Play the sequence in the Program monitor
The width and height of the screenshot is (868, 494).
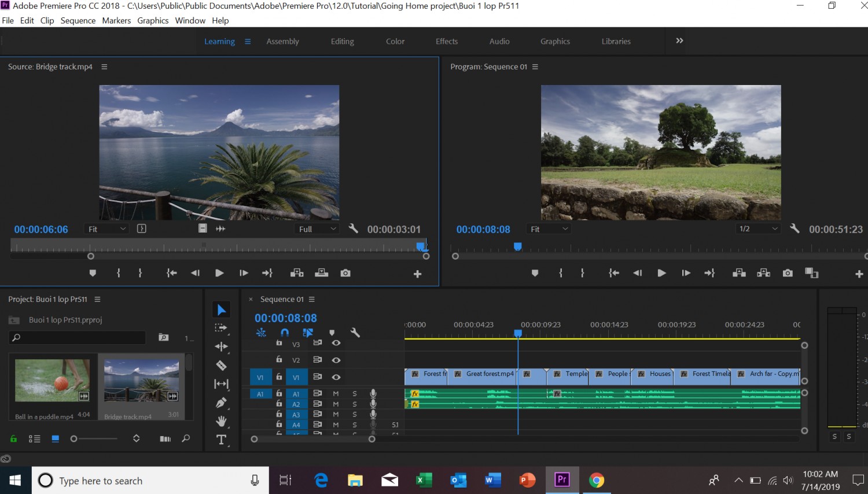point(661,273)
